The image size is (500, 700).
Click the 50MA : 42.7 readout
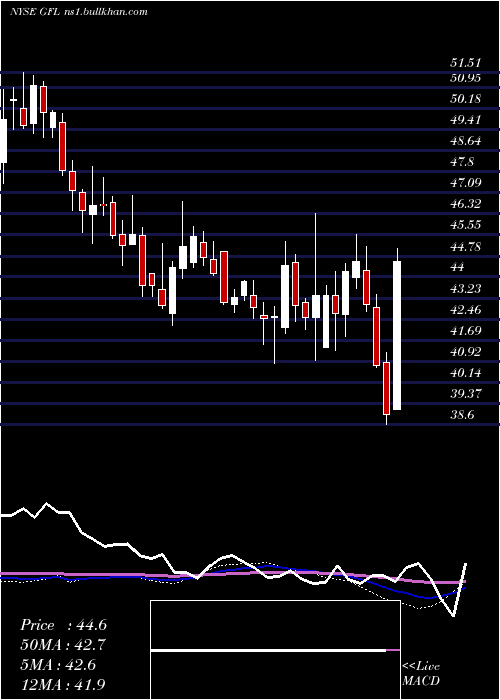point(62,645)
